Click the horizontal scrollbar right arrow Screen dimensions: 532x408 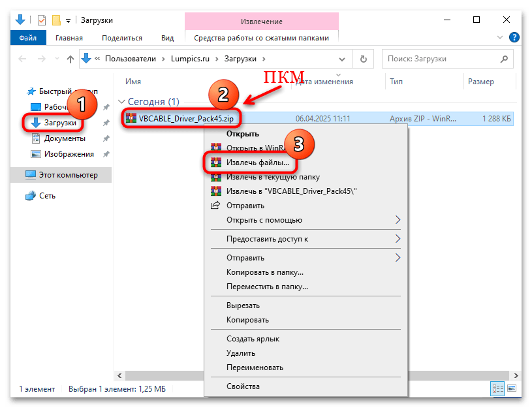[516, 375]
